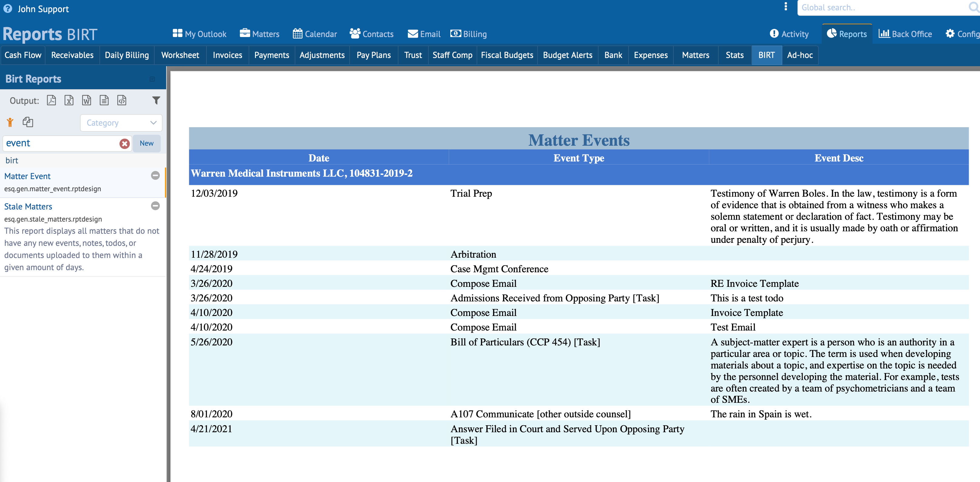The width and height of the screenshot is (980, 482).
Task: Switch to the Cash Flow tab
Action: coord(23,55)
